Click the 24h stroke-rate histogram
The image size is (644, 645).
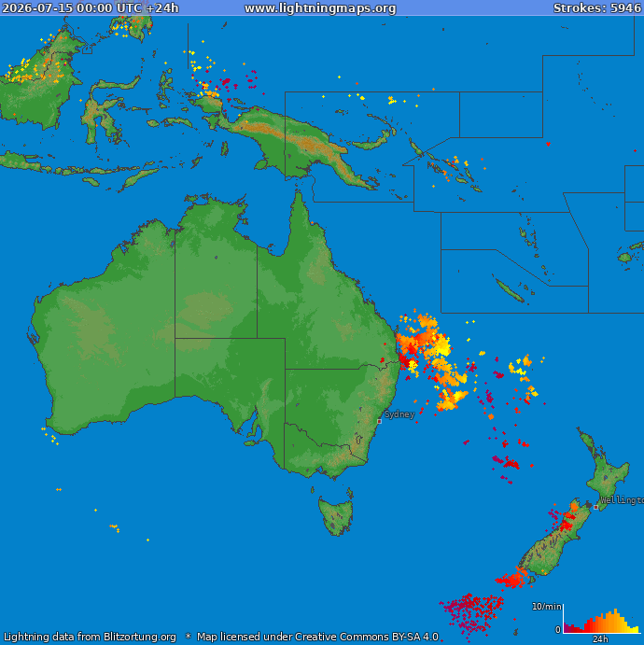click(601, 620)
